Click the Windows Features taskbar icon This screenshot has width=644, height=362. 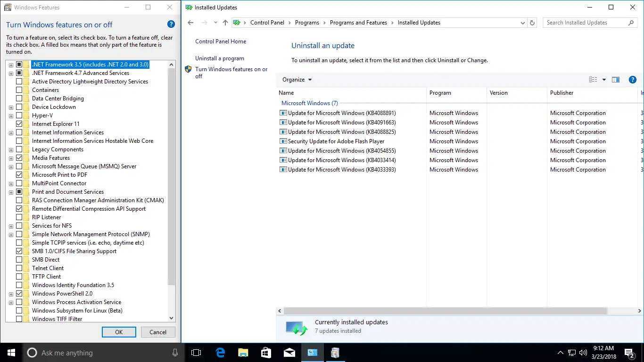coord(335,353)
